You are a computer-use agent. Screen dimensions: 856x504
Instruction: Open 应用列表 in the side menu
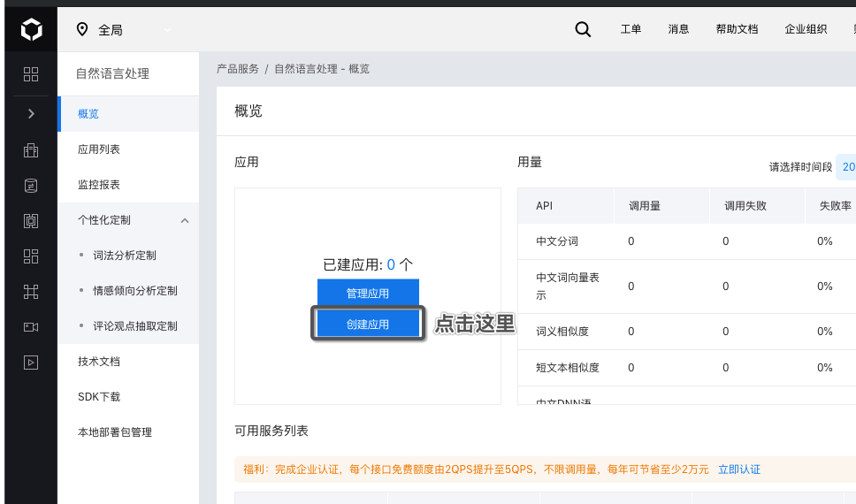128,149
